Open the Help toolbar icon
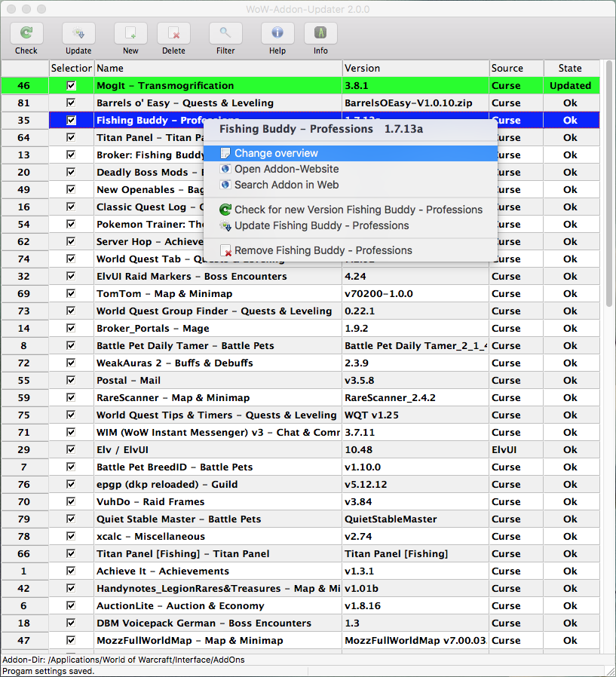 (x=277, y=33)
